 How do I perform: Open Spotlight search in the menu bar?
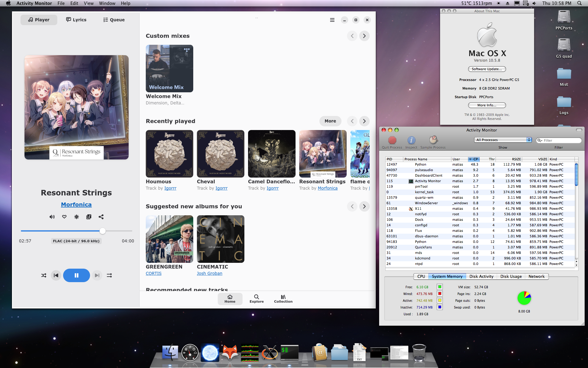coord(579,3)
